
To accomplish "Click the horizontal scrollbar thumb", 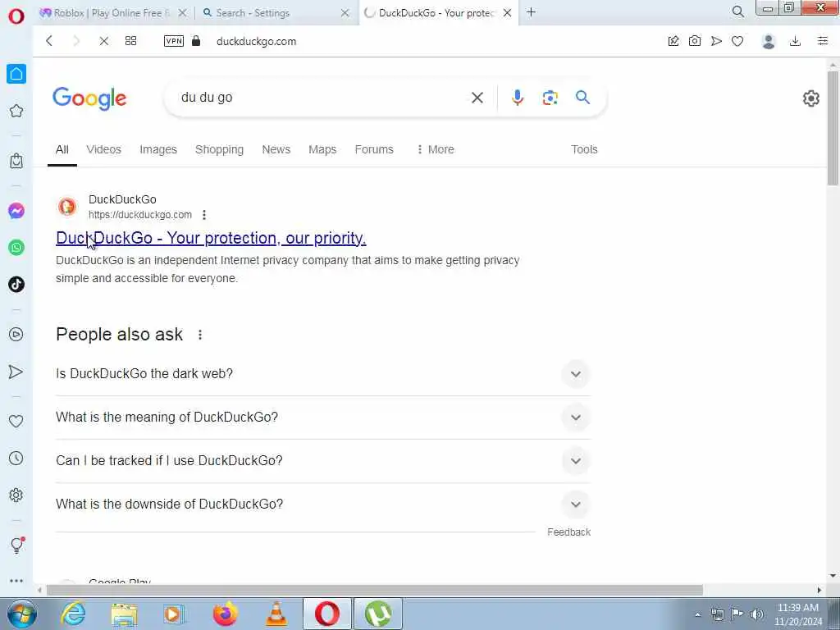I will pyautogui.click(x=374, y=590).
